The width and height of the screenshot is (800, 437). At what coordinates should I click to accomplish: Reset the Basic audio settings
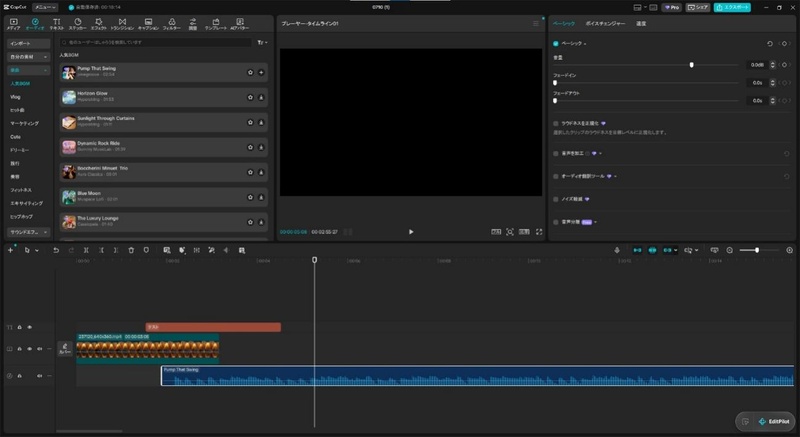pyautogui.click(x=770, y=44)
